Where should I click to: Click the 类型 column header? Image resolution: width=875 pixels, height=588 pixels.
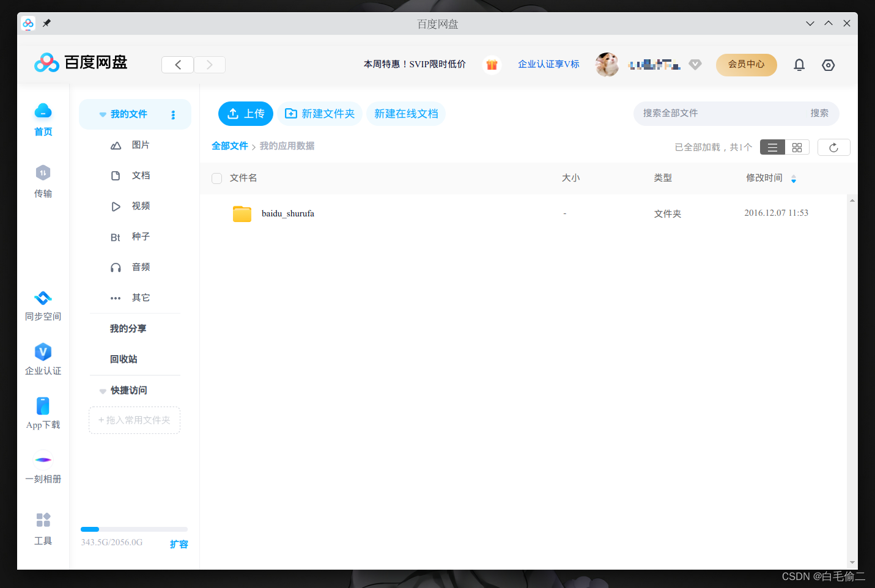pyautogui.click(x=663, y=178)
